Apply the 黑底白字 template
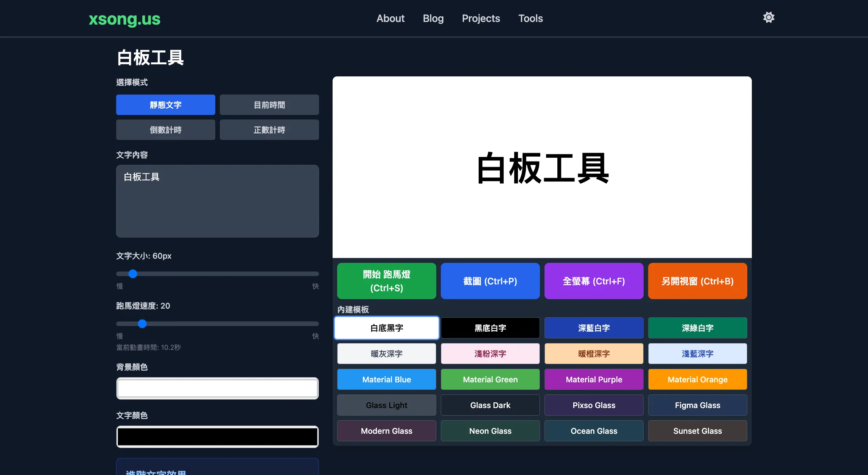Viewport: 868px width, 475px height. click(x=490, y=328)
